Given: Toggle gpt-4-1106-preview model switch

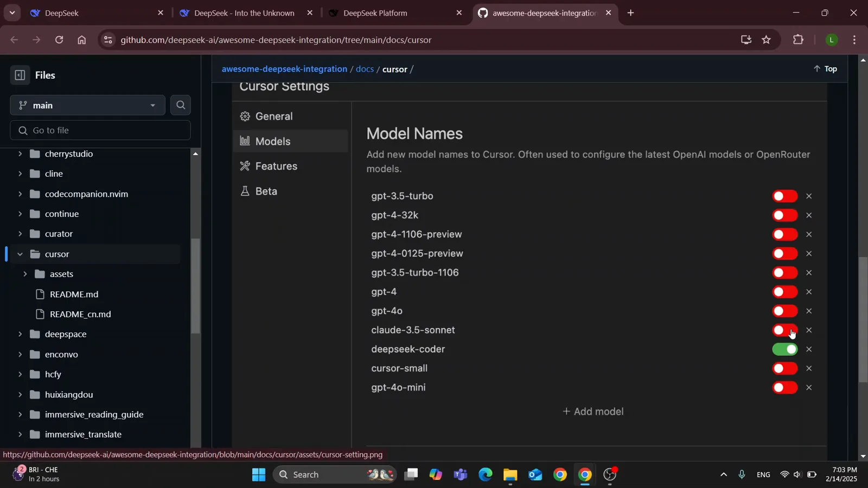Looking at the screenshot, I should [x=785, y=235].
